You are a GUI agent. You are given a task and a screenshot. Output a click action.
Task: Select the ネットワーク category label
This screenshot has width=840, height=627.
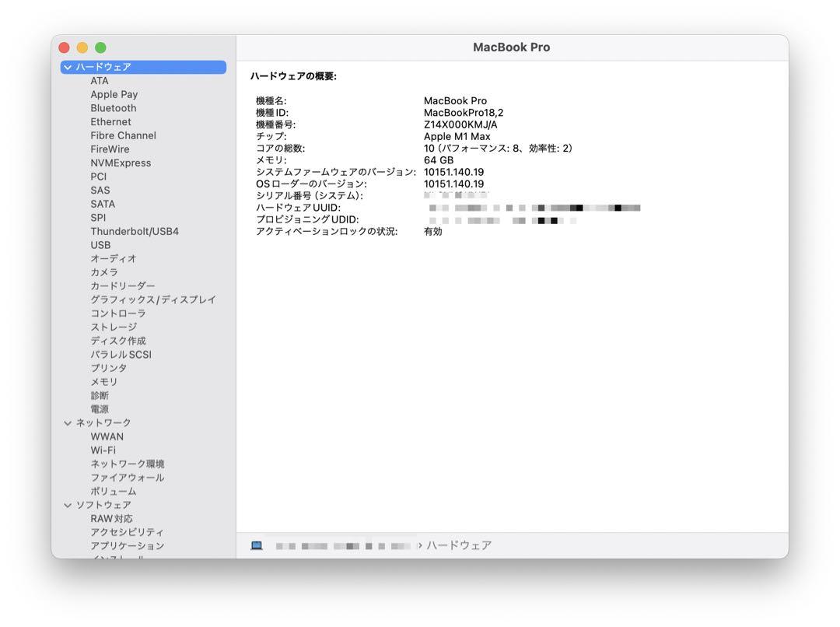point(103,423)
